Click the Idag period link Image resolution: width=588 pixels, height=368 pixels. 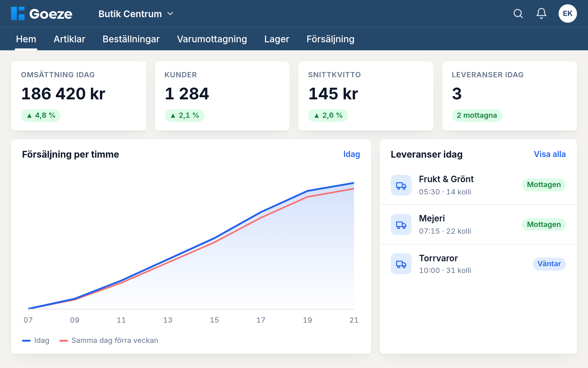coord(352,154)
